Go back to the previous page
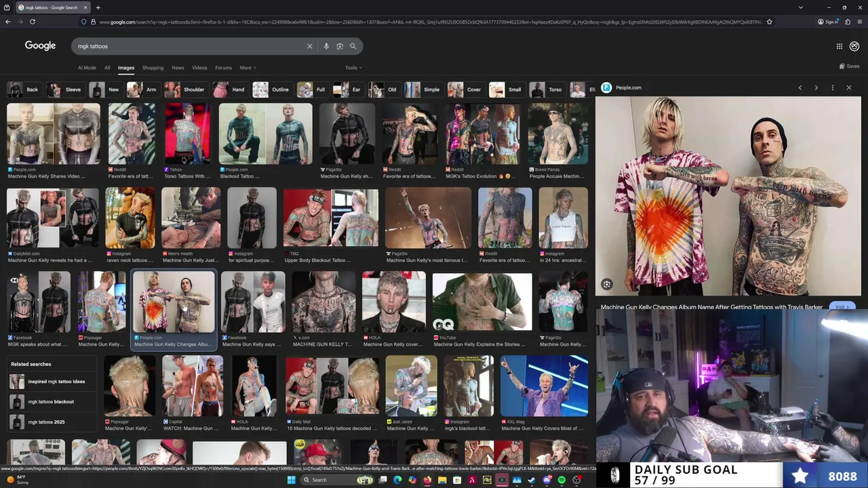The height and width of the screenshot is (488, 868). (7, 22)
